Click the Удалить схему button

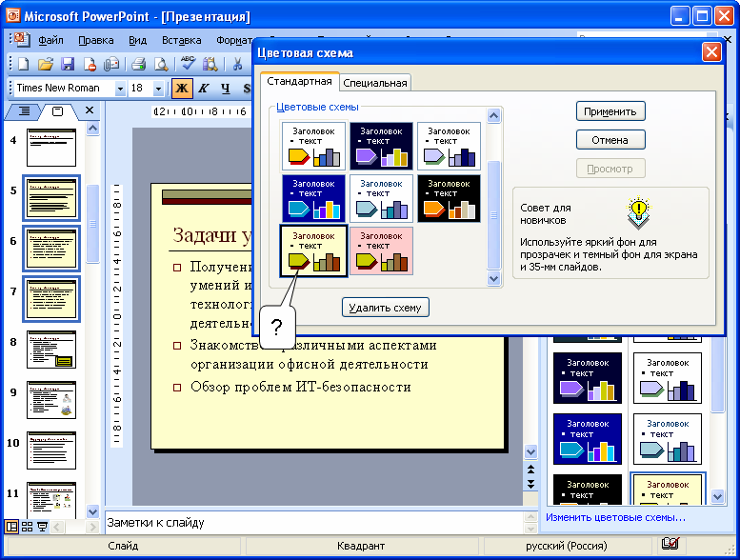point(385,308)
